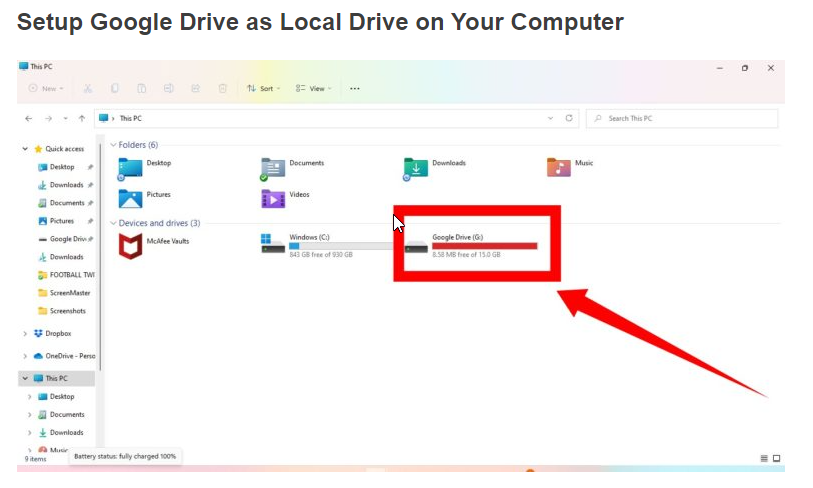Open the address bar history dropdown

point(550,118)
